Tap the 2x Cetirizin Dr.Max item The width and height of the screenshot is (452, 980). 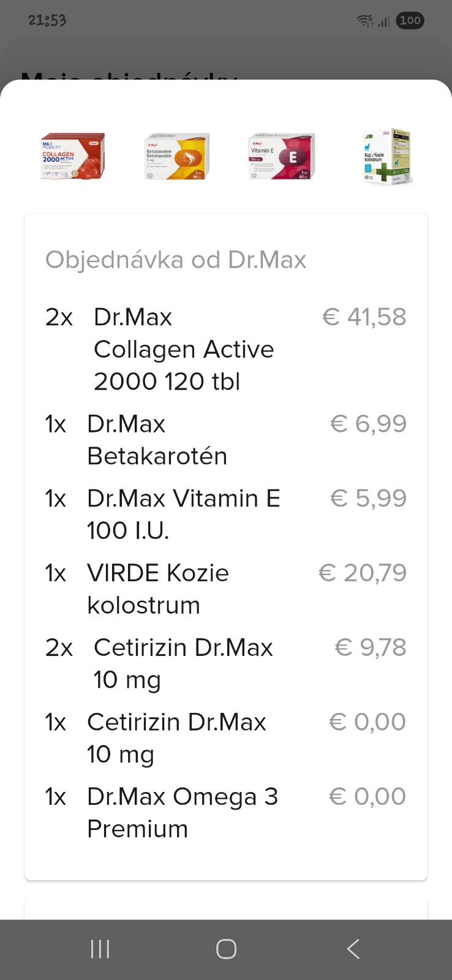183,663
